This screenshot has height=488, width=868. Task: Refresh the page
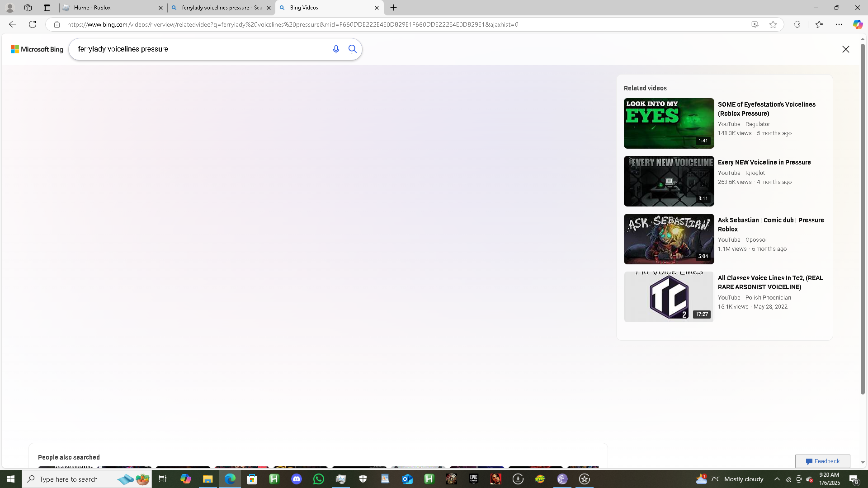pyautogui.click(x=33, y=24)
